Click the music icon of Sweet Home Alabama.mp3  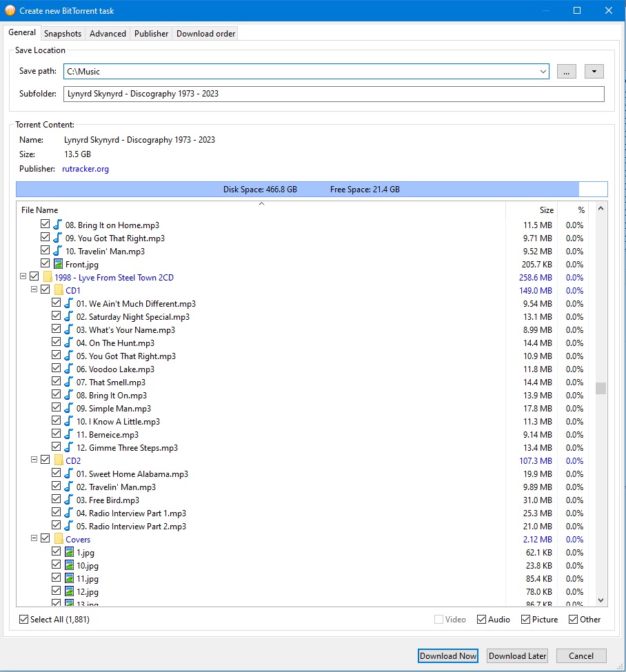click(69, 473)
